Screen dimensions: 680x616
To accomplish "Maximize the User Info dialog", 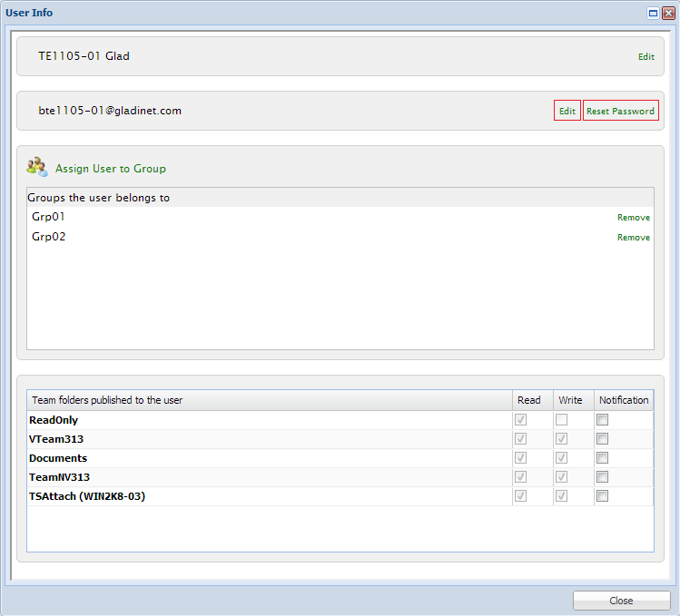I will 653,13.
